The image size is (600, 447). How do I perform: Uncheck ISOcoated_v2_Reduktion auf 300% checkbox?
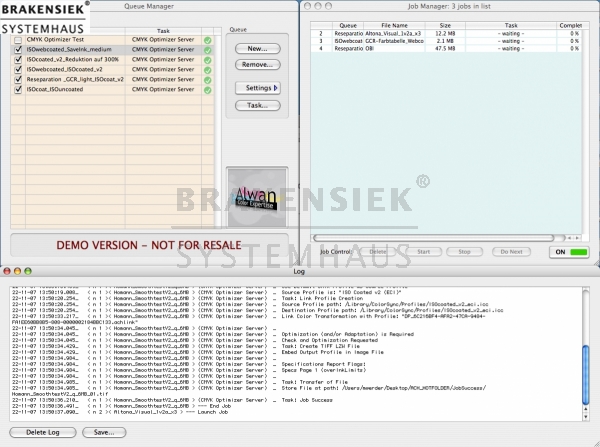point(18,60)
